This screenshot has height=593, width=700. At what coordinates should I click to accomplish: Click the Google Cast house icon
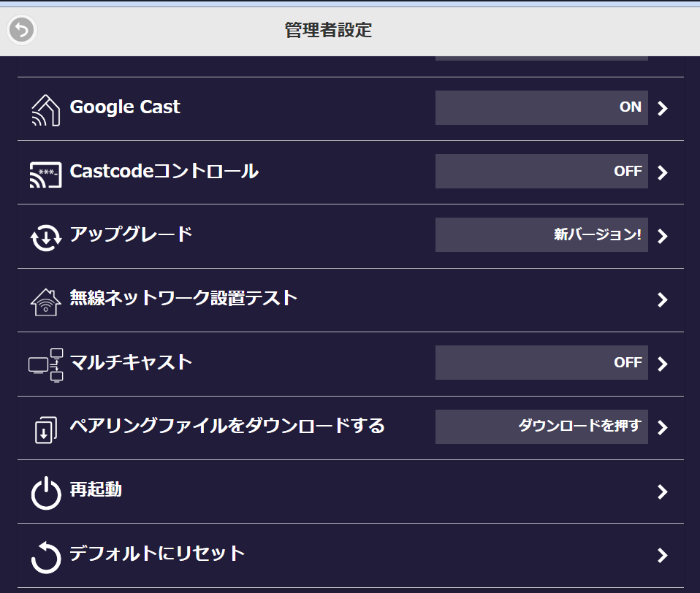tap(45, 110)
